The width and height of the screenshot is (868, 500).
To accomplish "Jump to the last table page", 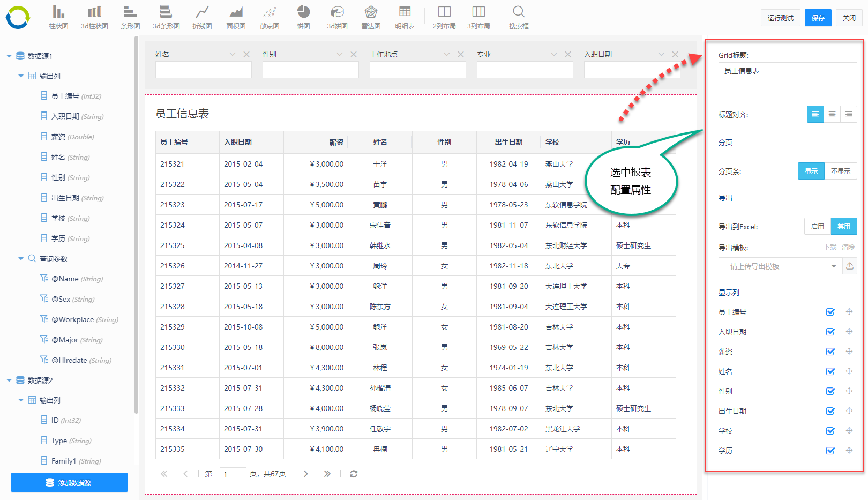I will 327,474.
